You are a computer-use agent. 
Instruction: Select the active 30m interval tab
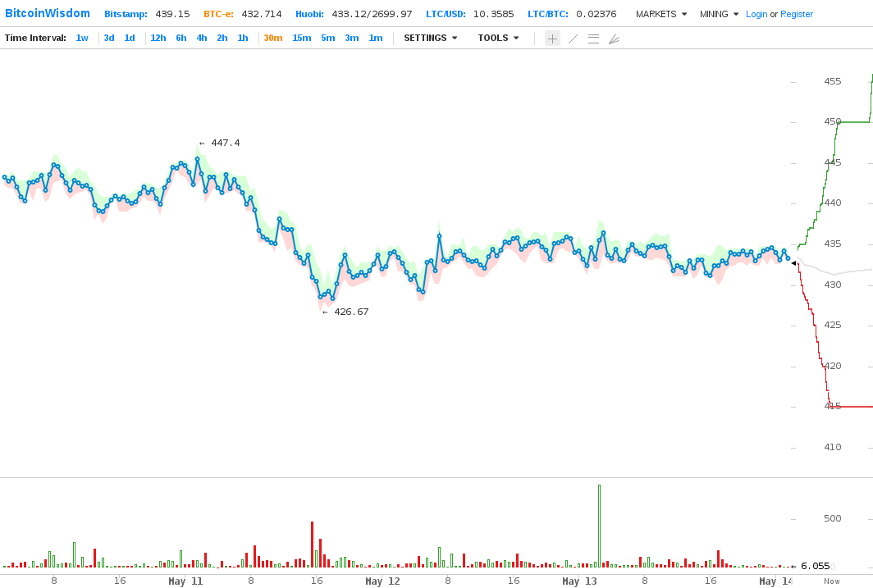click(272, 39)
